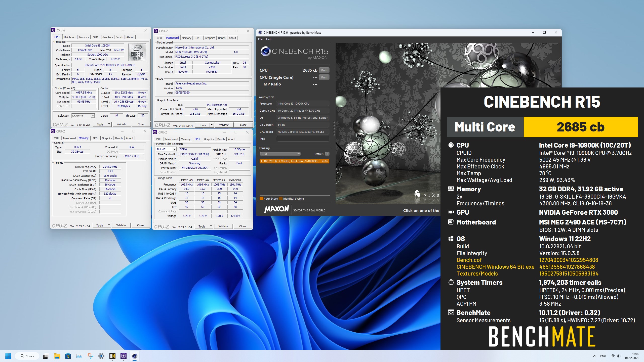Switch to the About tab in the SPD window
Viewport: 644px width, 362px height.
232,139
